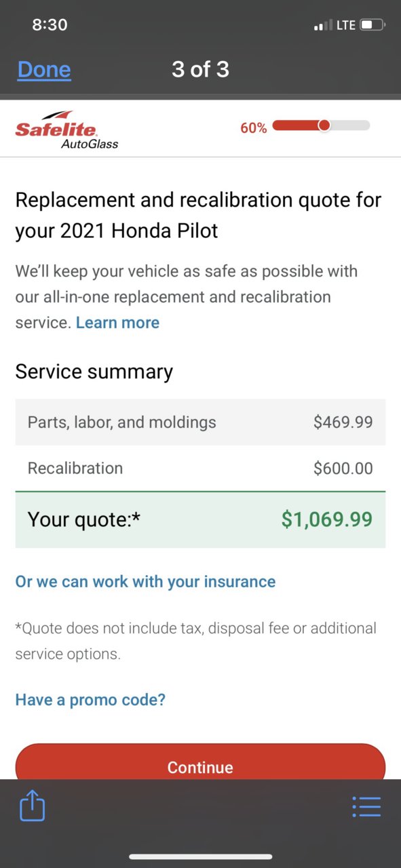401x868 pixels.
Task: Tap the home indicator bar at bottom
Action: pos(200,857)
